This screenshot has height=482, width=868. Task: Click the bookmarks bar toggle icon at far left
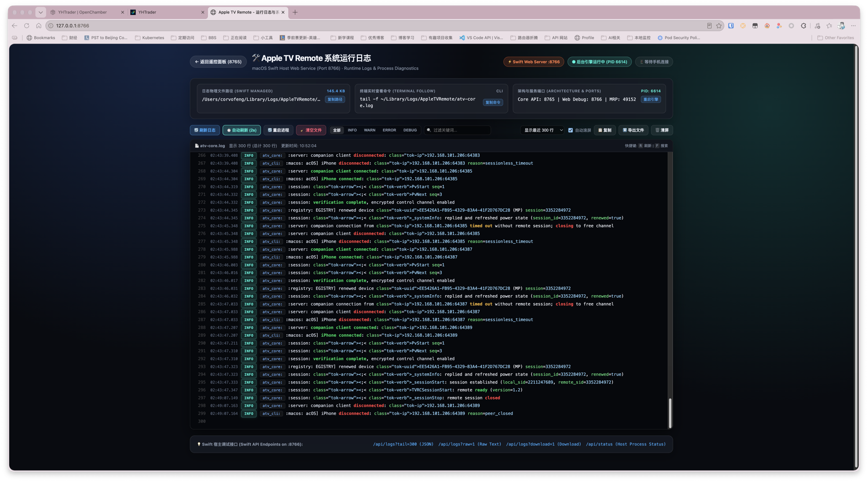coord(14,38)
